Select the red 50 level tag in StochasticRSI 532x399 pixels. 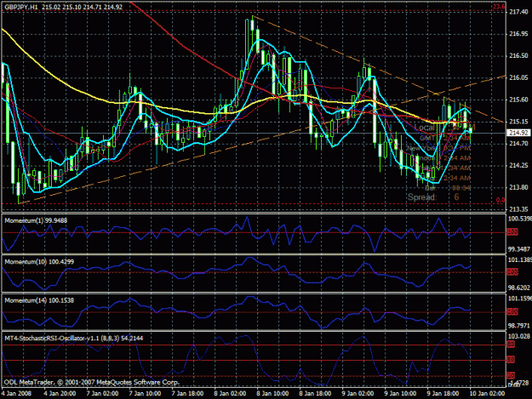pyautogui.click(x=511, y=360)
